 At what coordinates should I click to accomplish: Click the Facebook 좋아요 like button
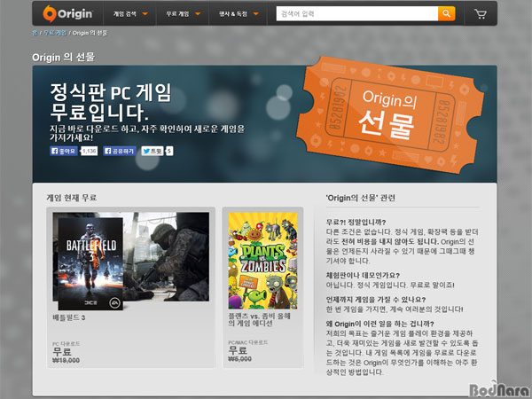64,151
